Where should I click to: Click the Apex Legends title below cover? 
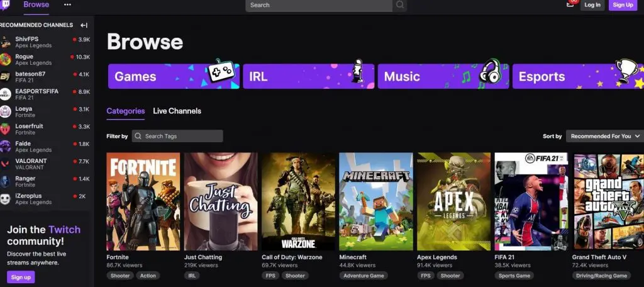(x=437, y=257)
